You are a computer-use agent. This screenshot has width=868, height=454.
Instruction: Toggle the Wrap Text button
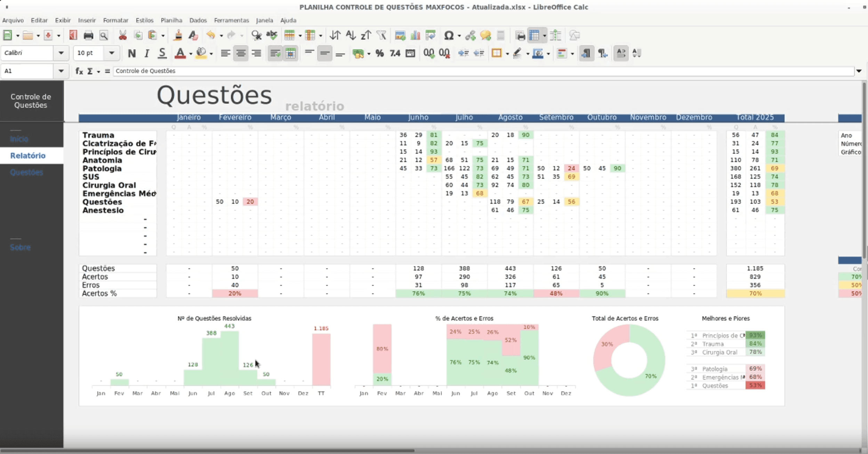(x=275, y=53)
